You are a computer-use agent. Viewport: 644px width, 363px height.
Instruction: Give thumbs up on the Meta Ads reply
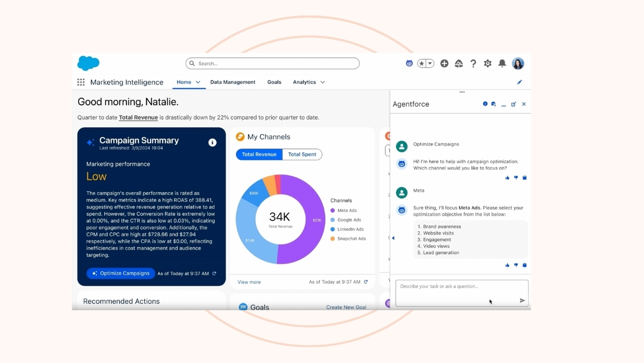507,265
